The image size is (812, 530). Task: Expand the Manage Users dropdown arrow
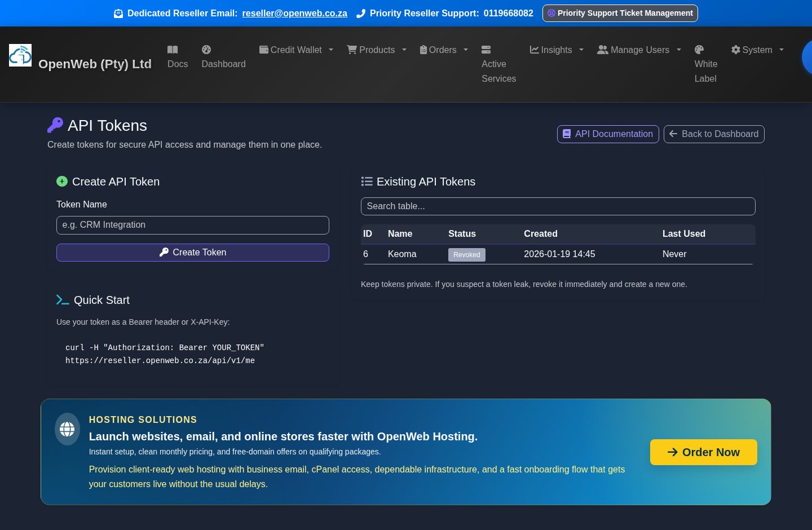[679, 50]
